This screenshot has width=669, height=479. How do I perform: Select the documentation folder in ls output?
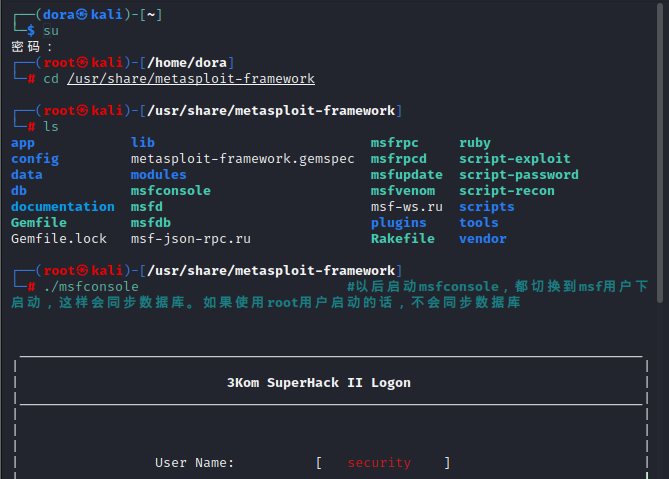click(x=63, y=207)
